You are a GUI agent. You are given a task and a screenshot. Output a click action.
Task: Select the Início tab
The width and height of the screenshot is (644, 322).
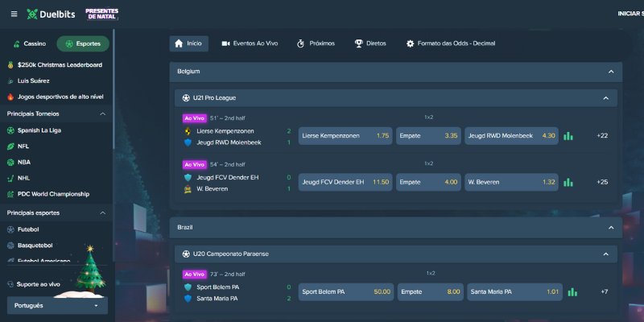coord(189,43)
